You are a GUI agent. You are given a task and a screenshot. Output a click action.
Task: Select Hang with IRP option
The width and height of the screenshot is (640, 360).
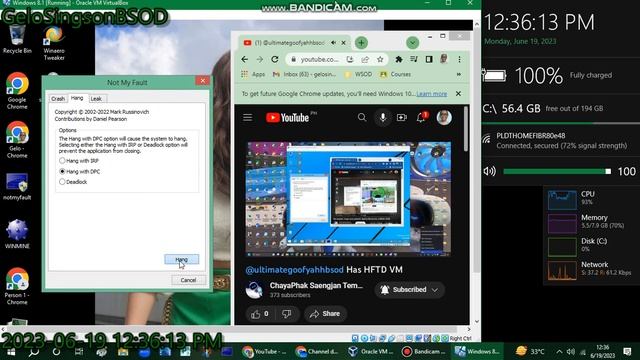click(79, 161)
